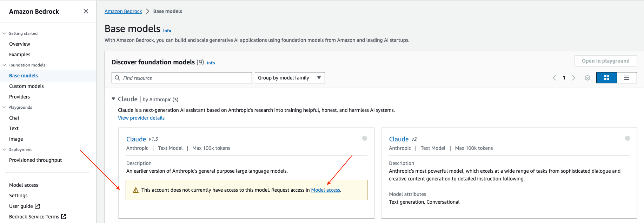Collapse the Claude by Anthropic group
644x223 pixels.
pyautogui.click(x=113, y=99)
